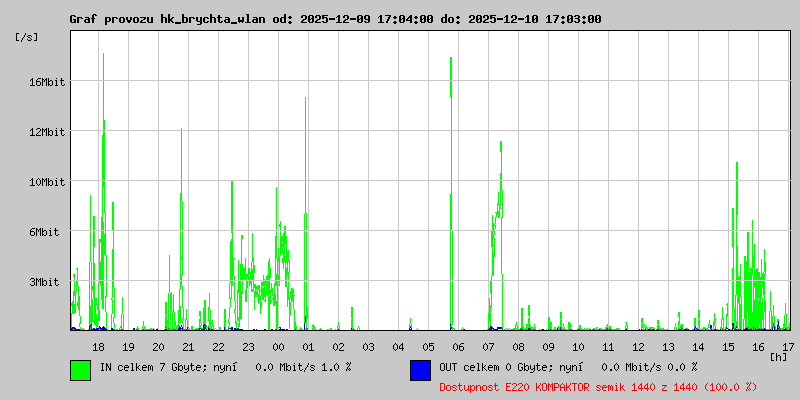This screenshot has width=800, height=400.
Task: Click the '22' hour label on x-axis
Action: pos(218,347)
